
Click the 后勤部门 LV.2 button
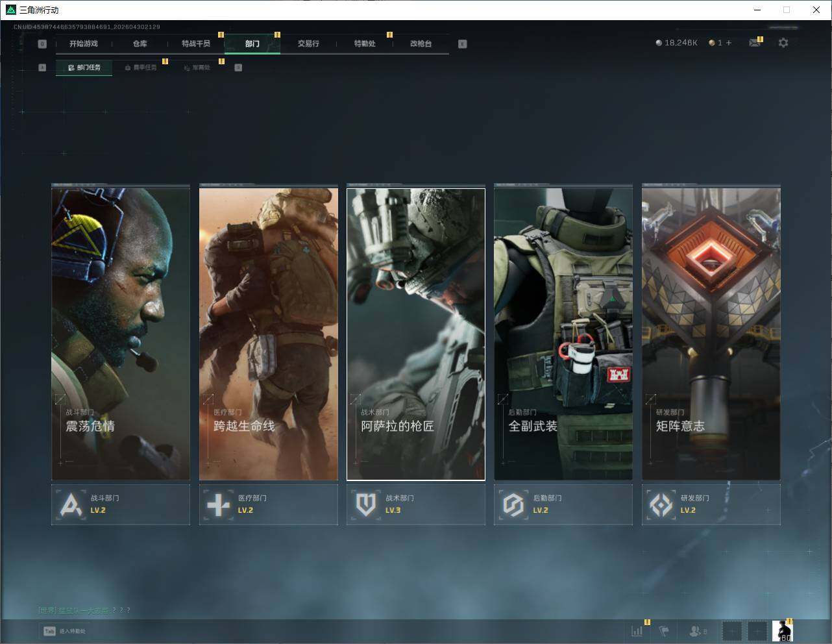tap(563, 504)
